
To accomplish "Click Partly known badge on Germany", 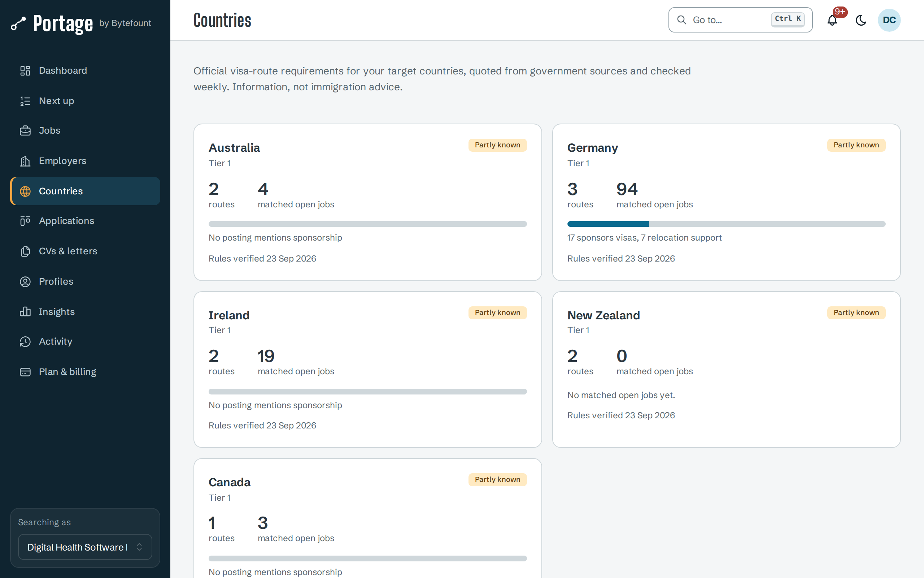I will [856, 145].
